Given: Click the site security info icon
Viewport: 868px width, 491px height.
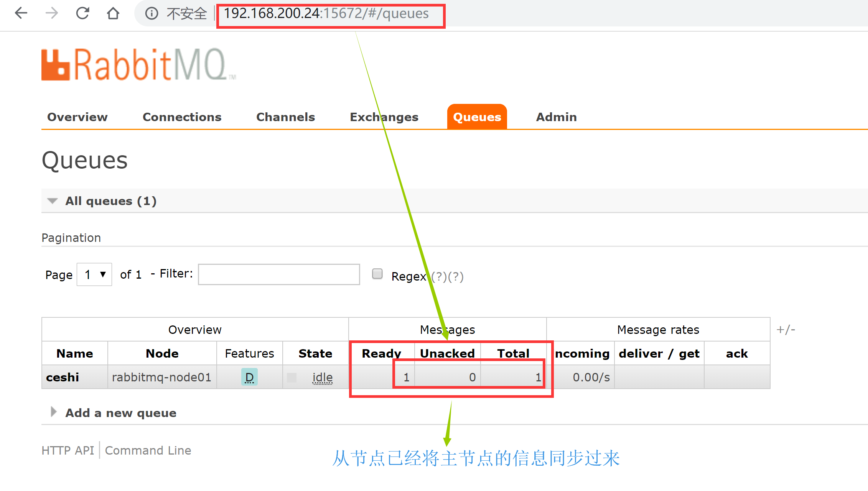Looking at the screenshot, I should coord(152,14).
